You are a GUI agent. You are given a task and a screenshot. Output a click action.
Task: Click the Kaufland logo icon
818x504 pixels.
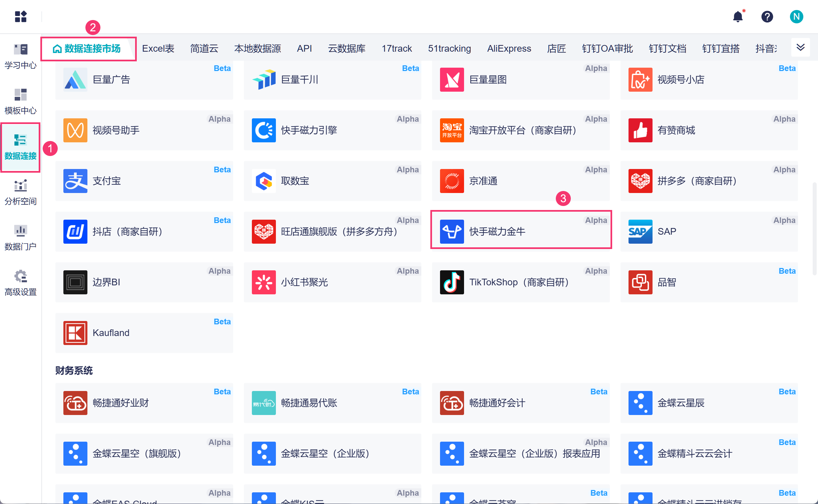pyautogui.click(x=75, y=333)
